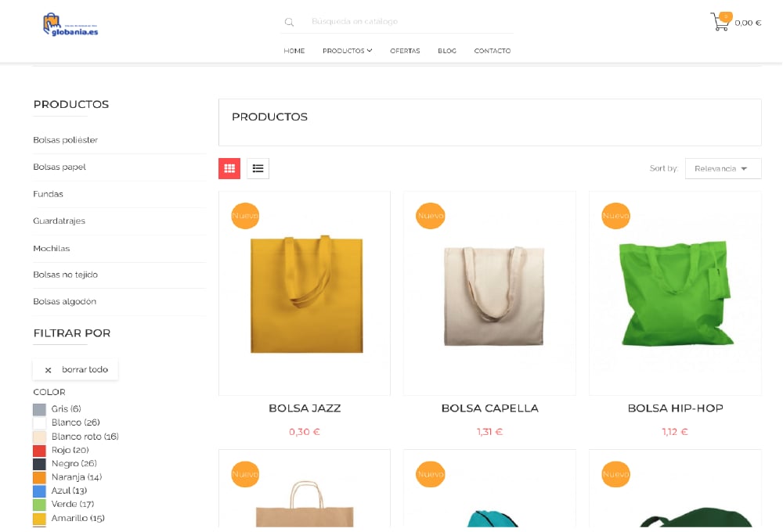Open the Mochilas category link
The image size is (783, 532).
tap(52, 249)
